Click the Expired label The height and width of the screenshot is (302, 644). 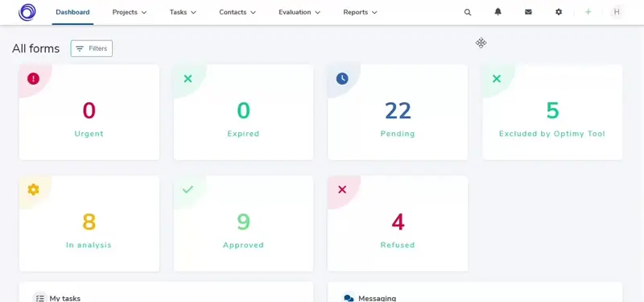point(243,134)
